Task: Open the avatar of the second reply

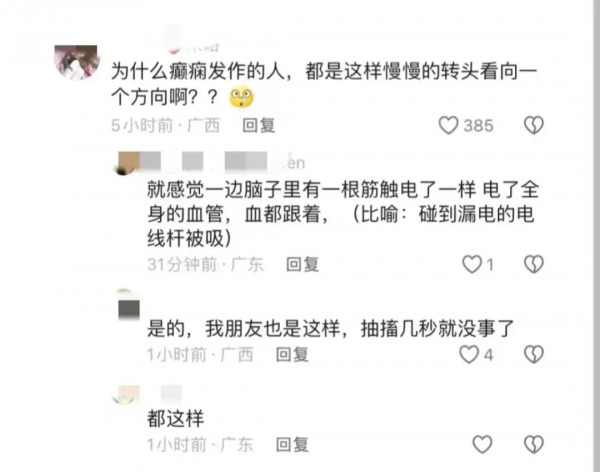Action: [129, 306]
